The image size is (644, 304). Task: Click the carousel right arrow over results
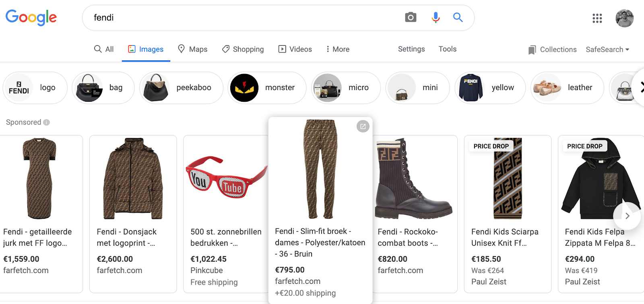(x=627, y=216)
